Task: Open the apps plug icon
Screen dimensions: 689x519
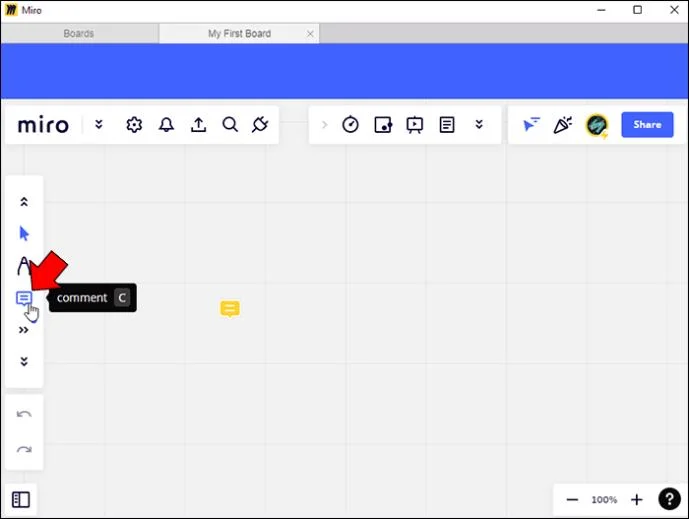Action: pyautogui.click(x=260, y=125)
